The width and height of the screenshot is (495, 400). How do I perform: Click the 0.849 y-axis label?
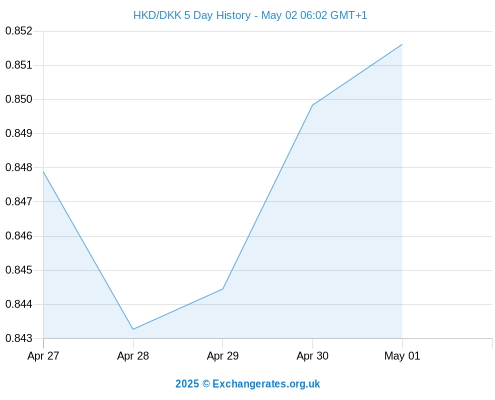click(19, 133)
